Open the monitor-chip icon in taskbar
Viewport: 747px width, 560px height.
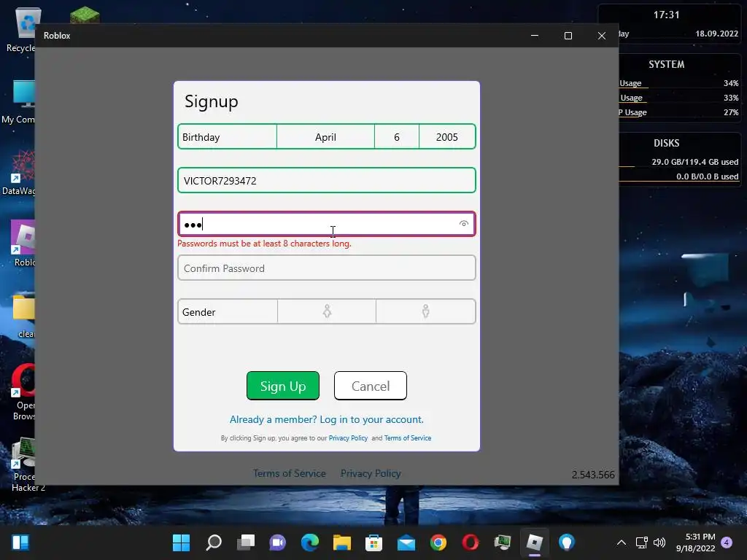[503, 542]
